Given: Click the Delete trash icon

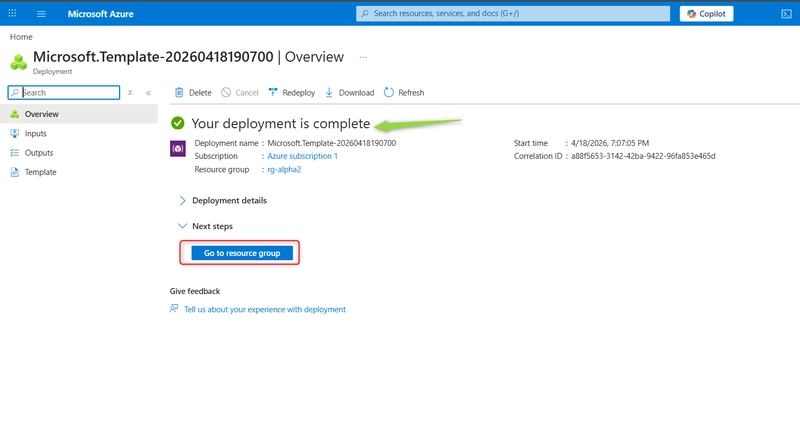Looking at the screenshot, I should click(x=179, y=92).
